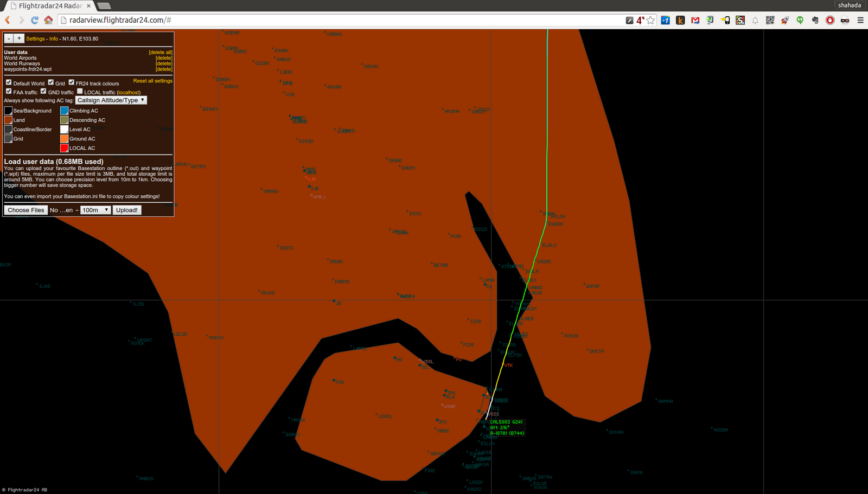The image size is (868, 494).
Task: Open the Google +1 extension icon
Action: point(665,20)
